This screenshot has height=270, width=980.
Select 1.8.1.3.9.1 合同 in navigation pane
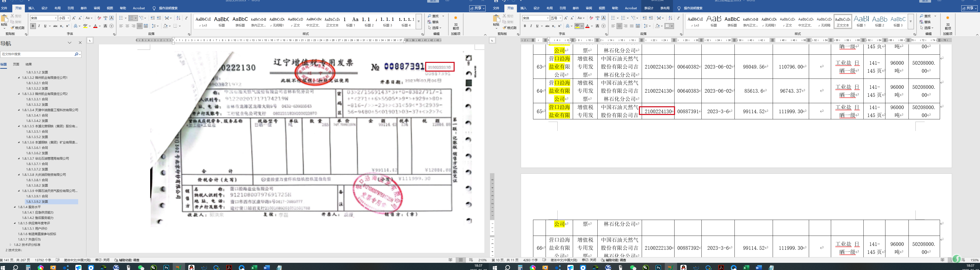pyautogui.click(x=37, y=196)
